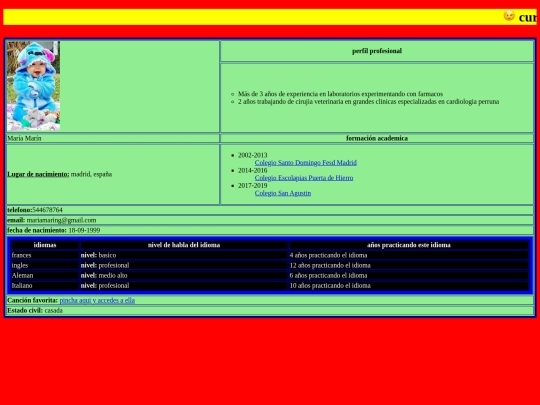Screen dimensions: 540x405
Task: Click '4 años practicando el idioma' cell
Action: pyautogui.click(x=409, y=255)
